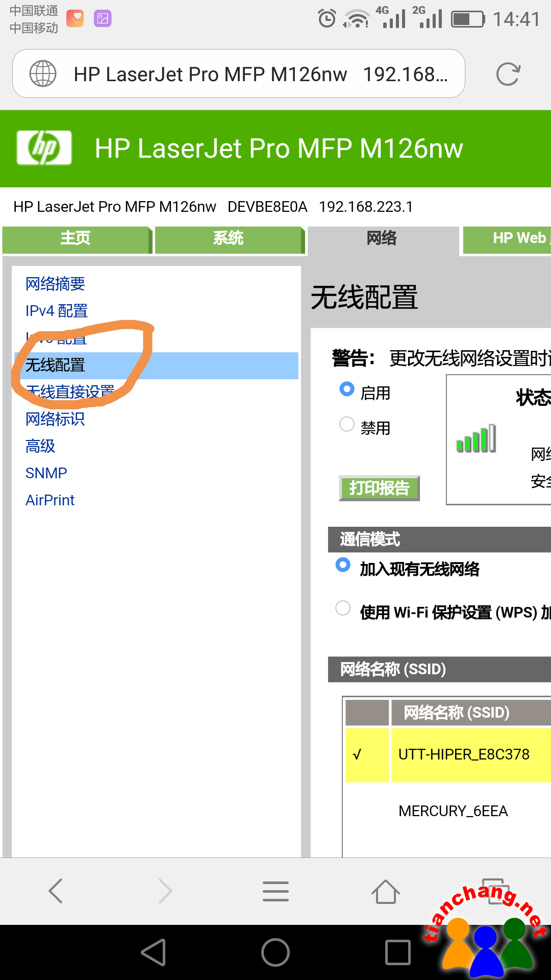Screen dimensions: 551x980
Task: Tap the Android home circle button
Action: click(275, 952)
